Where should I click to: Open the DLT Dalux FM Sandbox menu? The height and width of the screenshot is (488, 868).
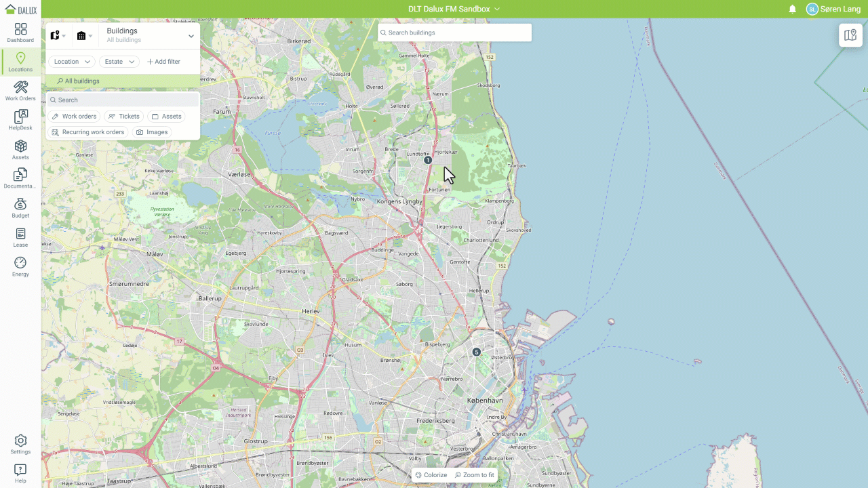(454, 9)
